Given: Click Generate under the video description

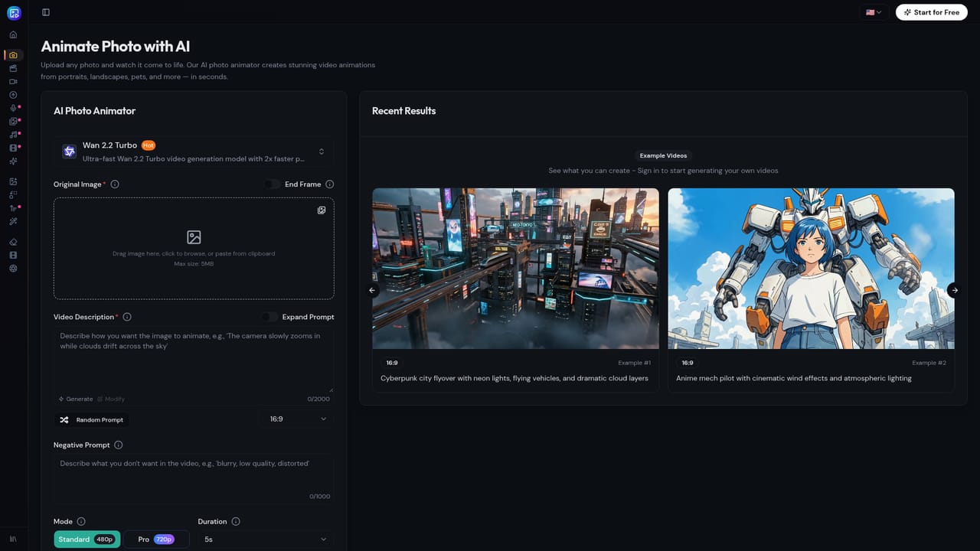Looking at the screenshot, I should coord(76,399).
